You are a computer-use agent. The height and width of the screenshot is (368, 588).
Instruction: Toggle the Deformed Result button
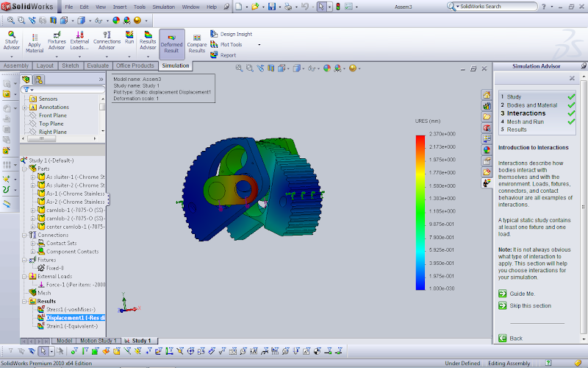coord(172,43)
